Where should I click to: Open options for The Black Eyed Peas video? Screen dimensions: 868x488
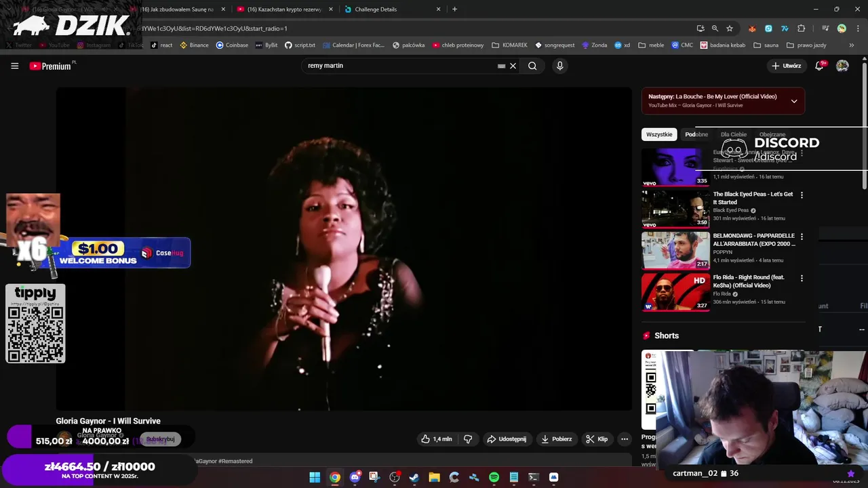click(x=802, y=195)
